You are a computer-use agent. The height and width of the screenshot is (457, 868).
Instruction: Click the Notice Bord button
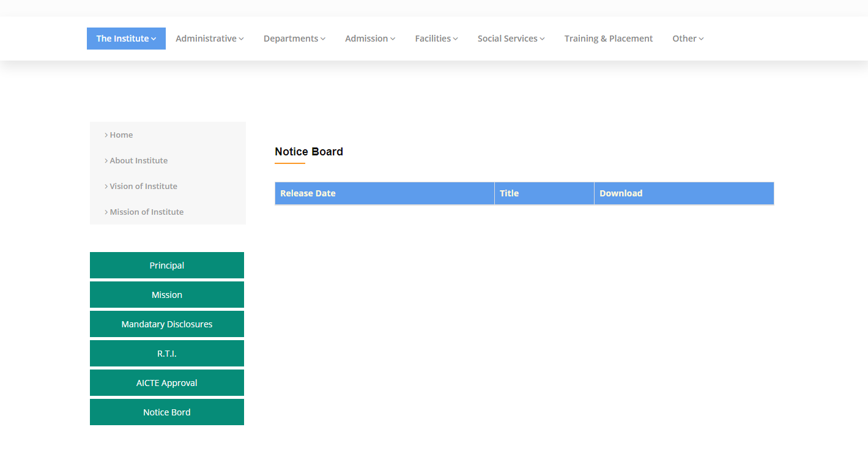point(167,412)
